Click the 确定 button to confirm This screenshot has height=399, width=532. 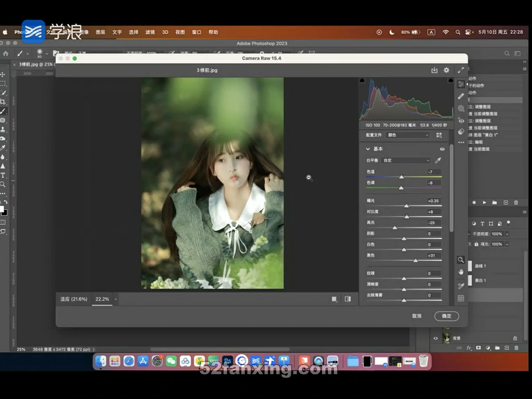[446, 316]
